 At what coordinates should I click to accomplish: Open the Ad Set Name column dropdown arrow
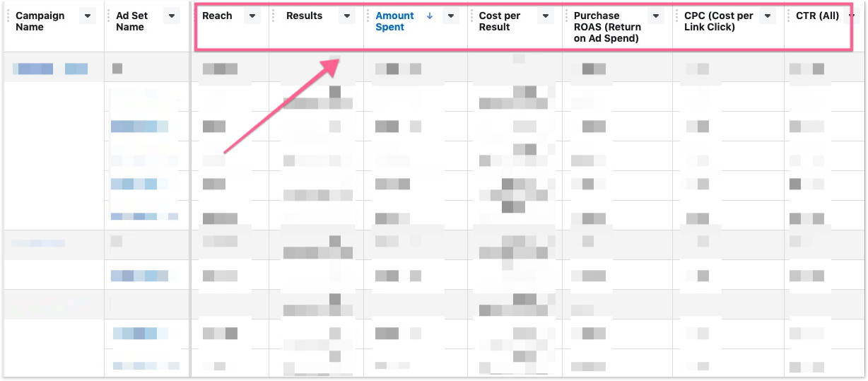point(172,16)
